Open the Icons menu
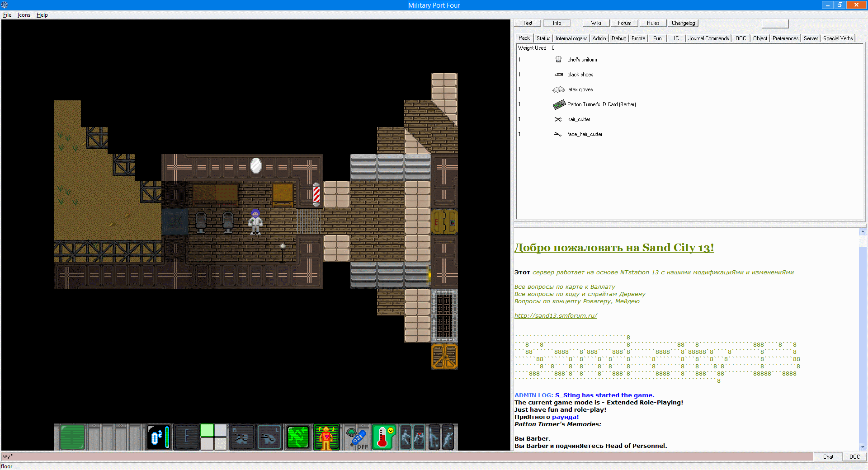Screen dimensions: 868x470 coord(24,15)
